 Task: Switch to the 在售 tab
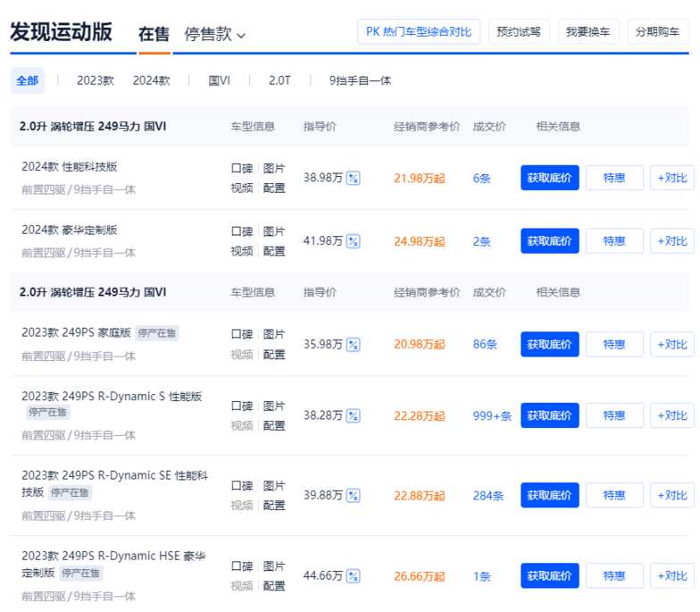tap(154, 35)
